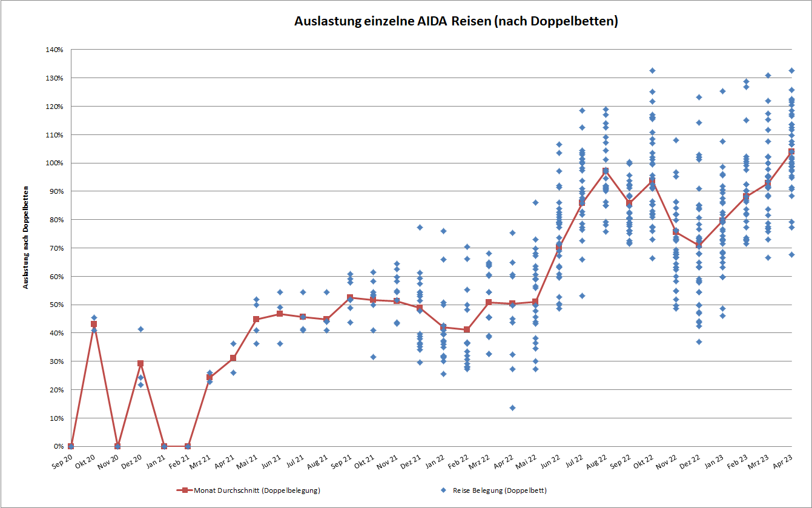The width and height of the screenshot is (812, 508).
Task: Select the lowest blue diamond above Apr 22
Action: click(x=512, y=407)
